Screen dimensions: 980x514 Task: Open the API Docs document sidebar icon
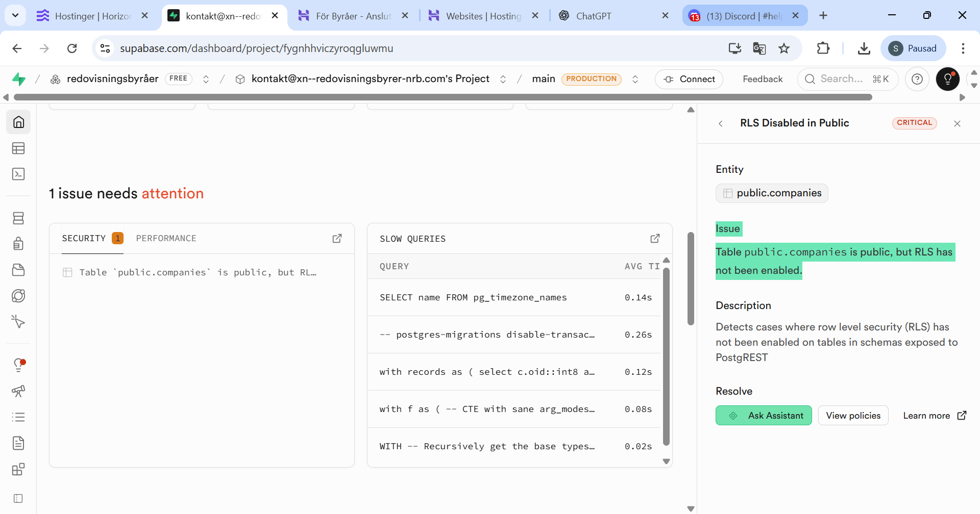click(x=18, y=443)
